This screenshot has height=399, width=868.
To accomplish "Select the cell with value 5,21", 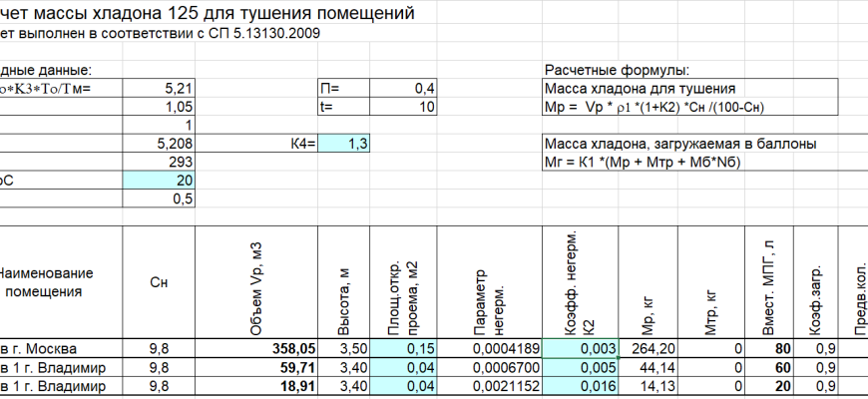I will tap(176, 89).
